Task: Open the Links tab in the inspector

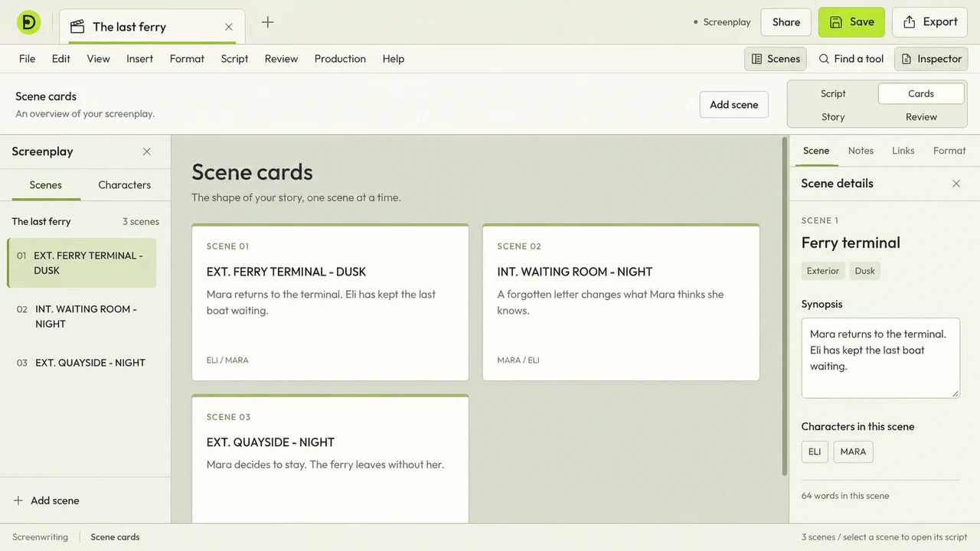Action: (x=903, y=151)
